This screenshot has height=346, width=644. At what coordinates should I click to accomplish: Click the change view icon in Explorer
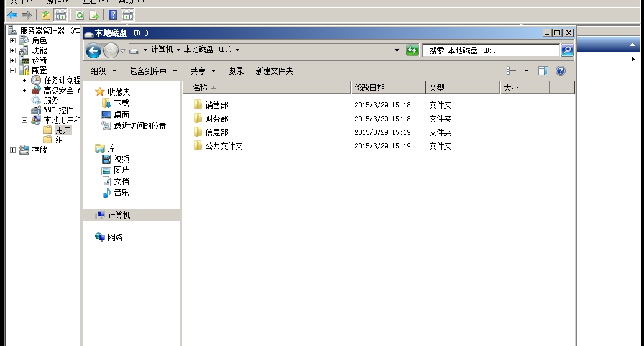coord(512,71)
